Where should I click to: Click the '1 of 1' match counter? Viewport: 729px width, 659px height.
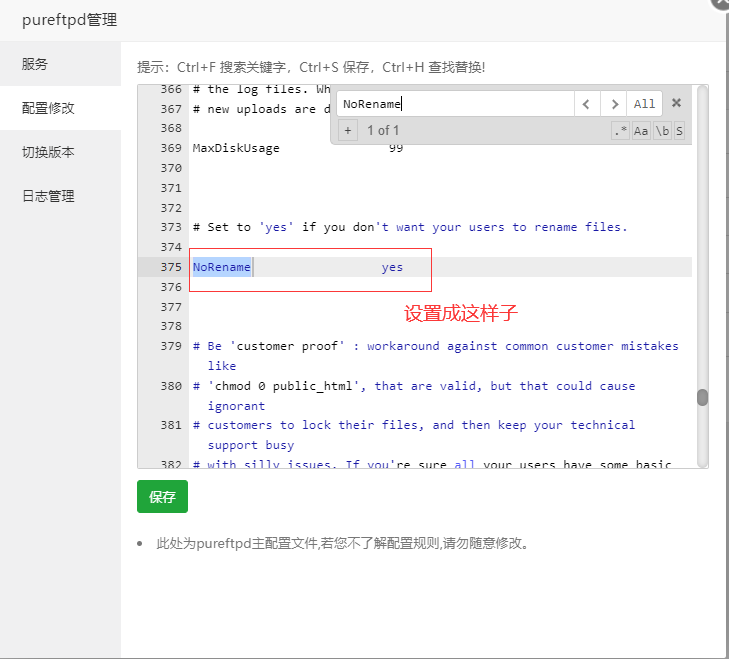coord(383,131)
